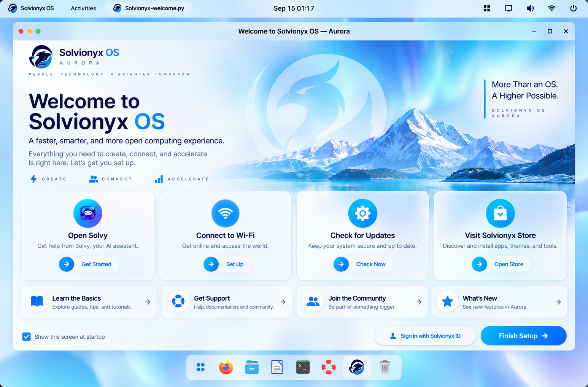
Task: Click the bar chart Accelerate icon
Action: coord(159,179)
